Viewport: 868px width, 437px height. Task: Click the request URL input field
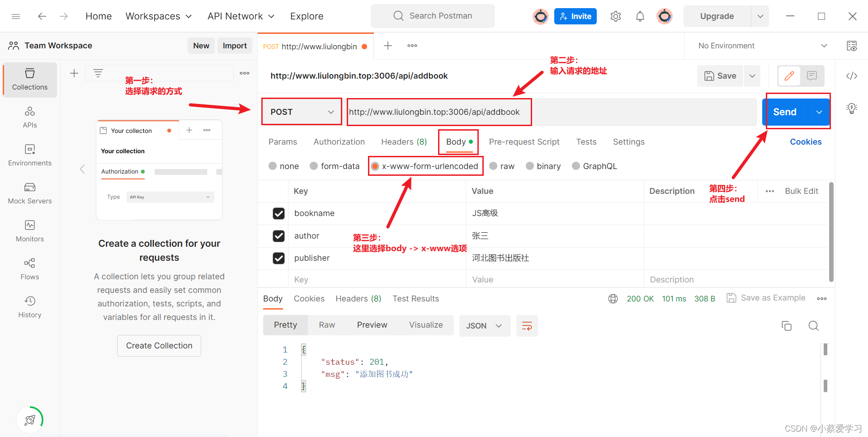[552, 112]
